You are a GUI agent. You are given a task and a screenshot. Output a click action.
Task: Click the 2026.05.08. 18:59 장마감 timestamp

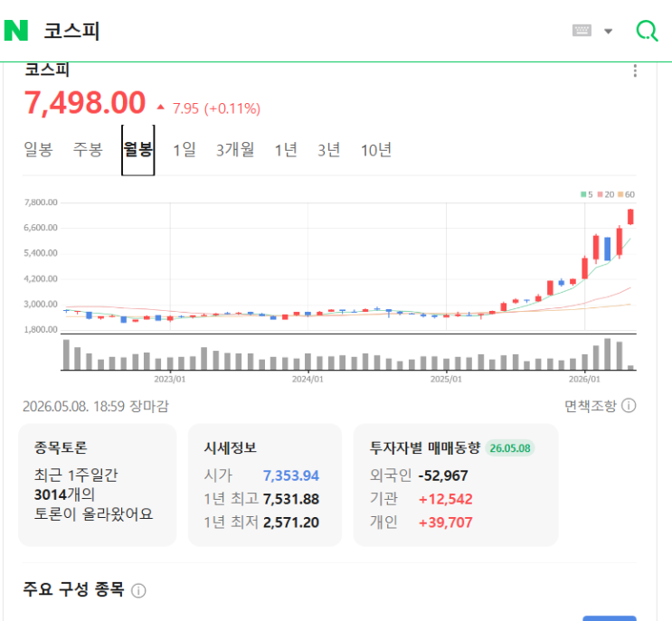click(96, 406)
